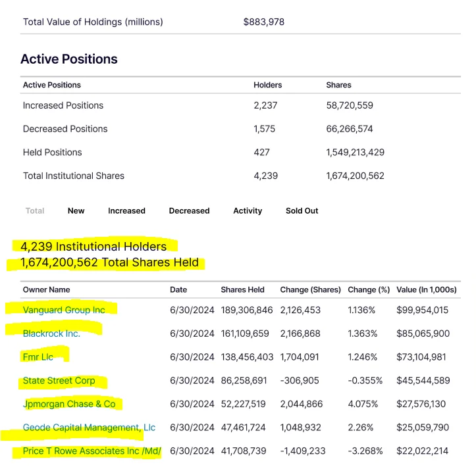Select the Decreased tab
Screen dimensions: 476x475
click(189, 211)
